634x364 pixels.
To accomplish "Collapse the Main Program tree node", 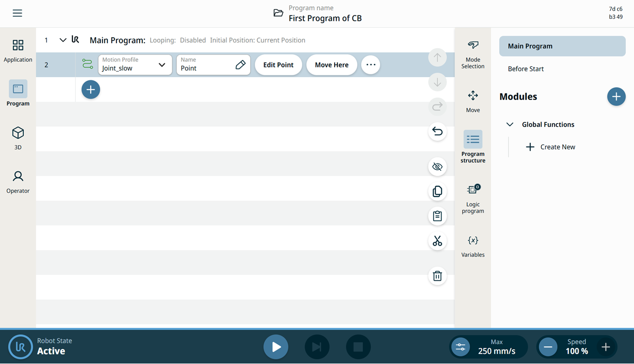I will point(63,40).
